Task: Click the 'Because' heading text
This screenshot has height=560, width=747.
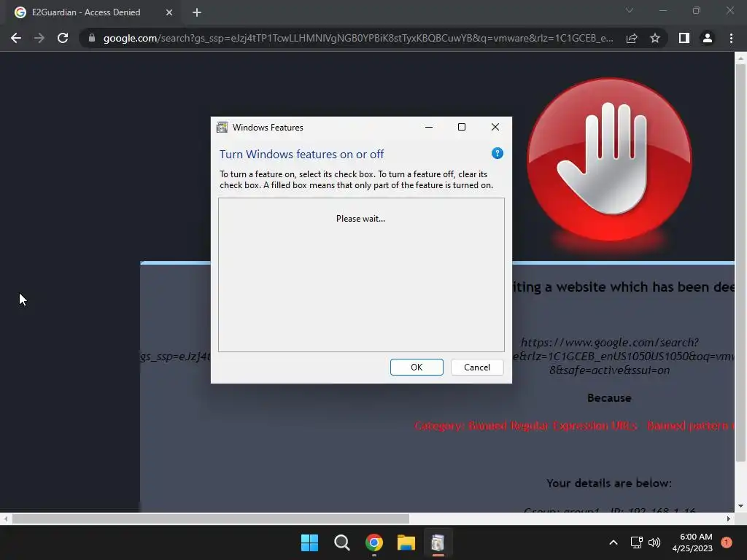Action: click(609, 398)
